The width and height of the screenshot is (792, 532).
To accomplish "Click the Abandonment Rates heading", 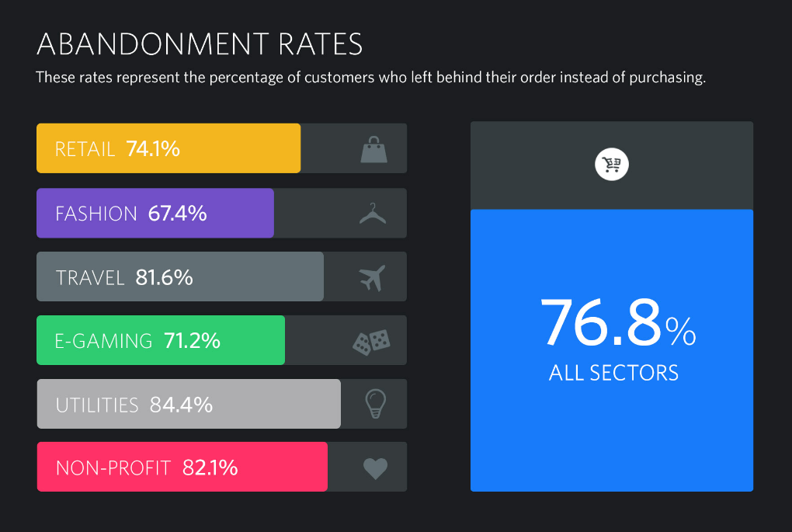I will 200,44.
